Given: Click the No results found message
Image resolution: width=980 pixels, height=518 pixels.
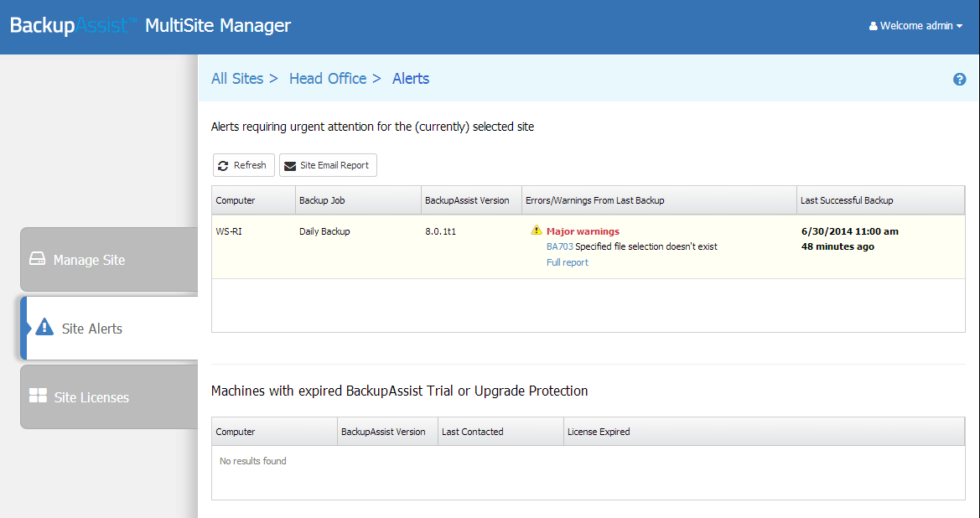Looking at the screenshot, I should [253, 461].
